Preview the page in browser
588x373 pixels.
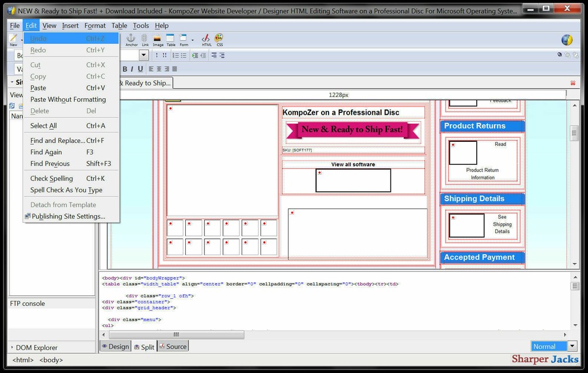pyautogui.click(x=566, y=40)
